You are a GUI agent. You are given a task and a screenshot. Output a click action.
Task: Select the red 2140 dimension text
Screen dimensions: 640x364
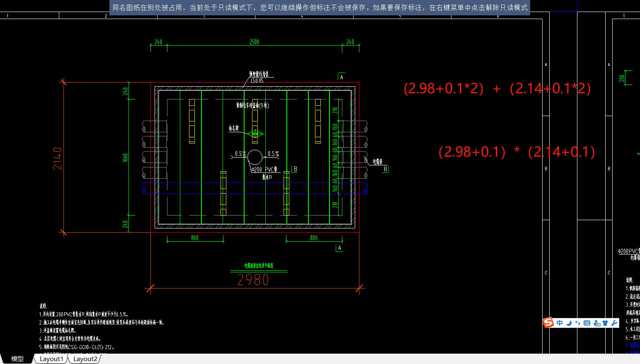57,158
